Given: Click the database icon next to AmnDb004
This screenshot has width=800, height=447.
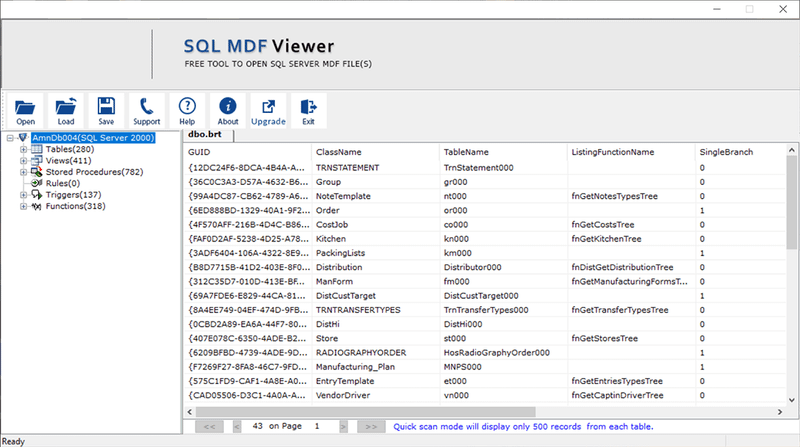Looking at the screenshot, I should 22,138.
